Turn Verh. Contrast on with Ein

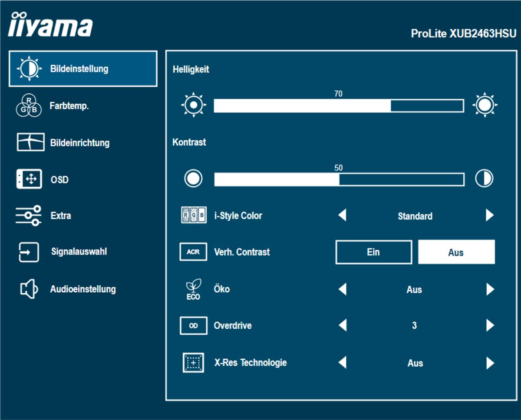(x=373, y=252)
